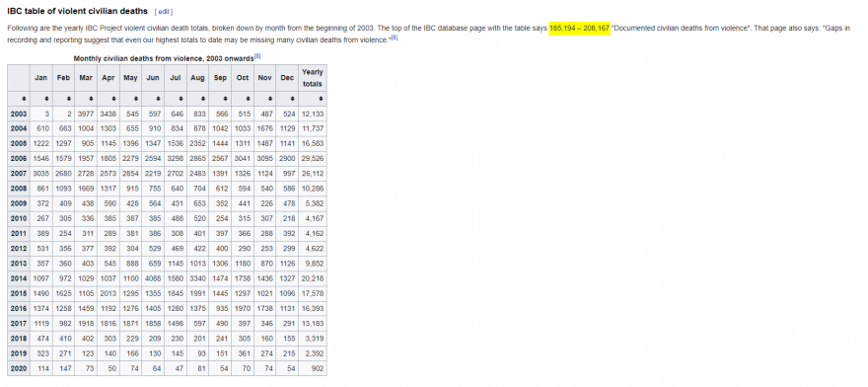This screenshot has width=868, height=387.
Task: Select the 2010 row header
Action: coord(19,218)
